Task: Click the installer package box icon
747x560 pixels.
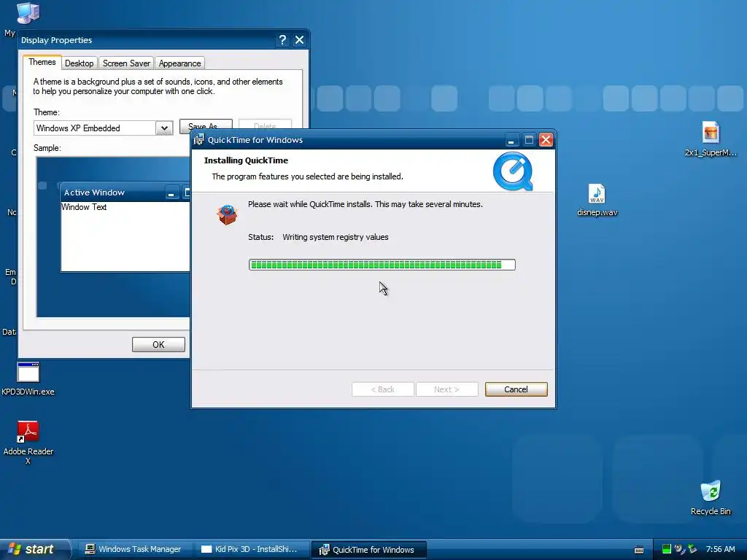Action: [227, 214]
